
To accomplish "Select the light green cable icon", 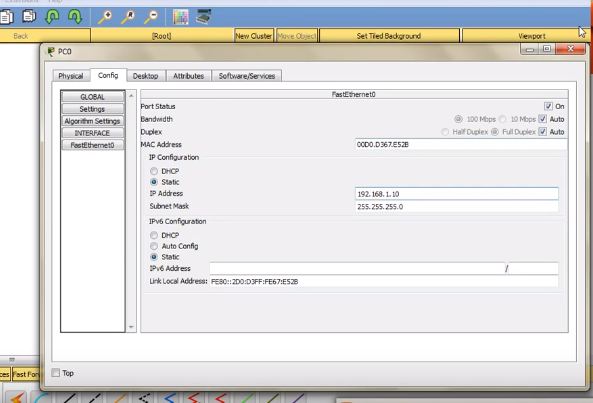I will (x=247, y=398).
